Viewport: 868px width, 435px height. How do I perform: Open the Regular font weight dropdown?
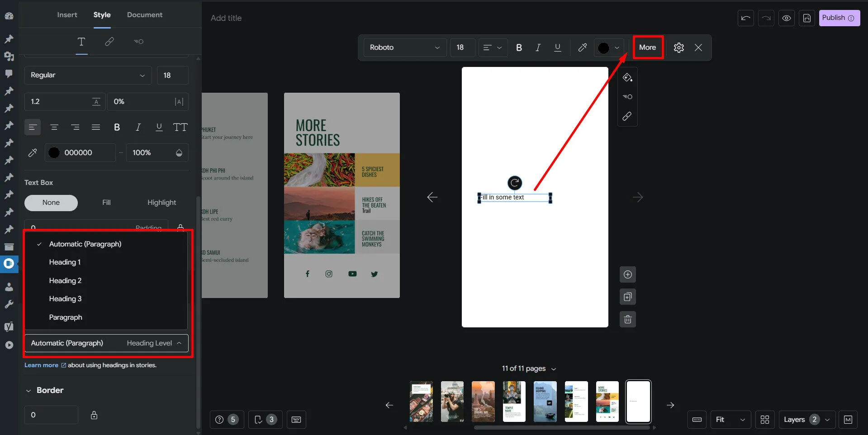(x=88, y=75)
